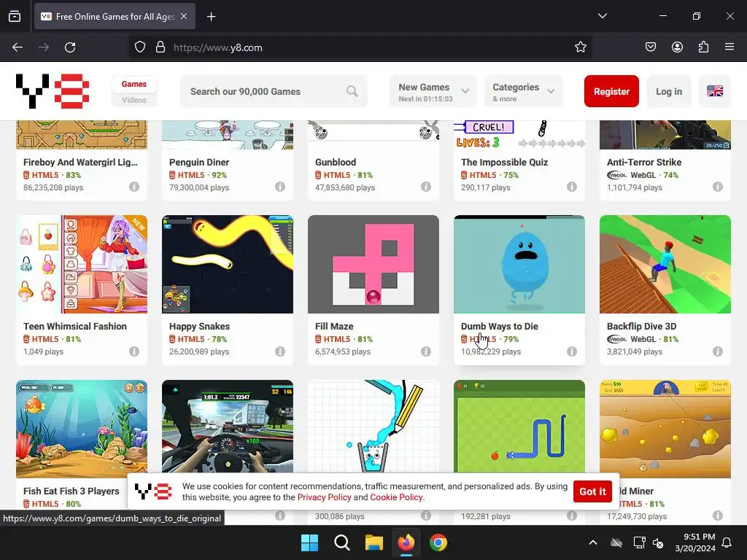Click the search magnifier icon in search box

pyautogui.click(x=352, y=91)
